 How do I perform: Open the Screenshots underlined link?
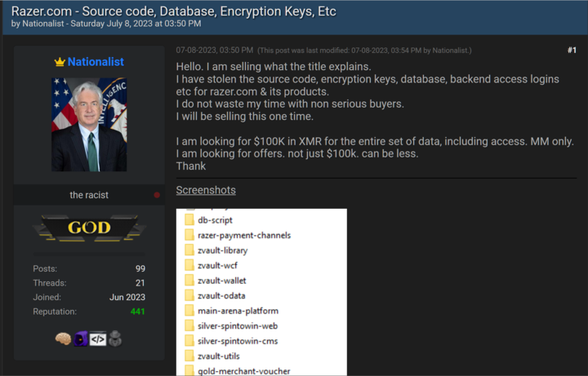(x=206, y=190)
